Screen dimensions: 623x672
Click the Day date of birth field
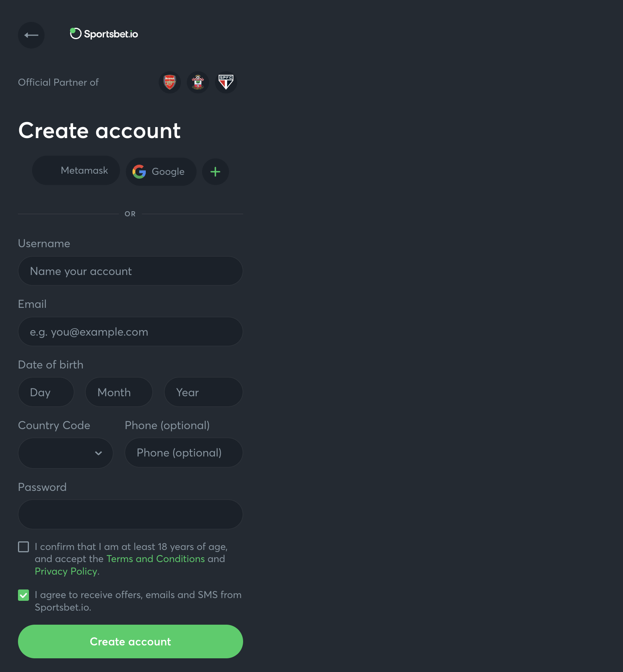pyautogui.click(x=46, y=392)
